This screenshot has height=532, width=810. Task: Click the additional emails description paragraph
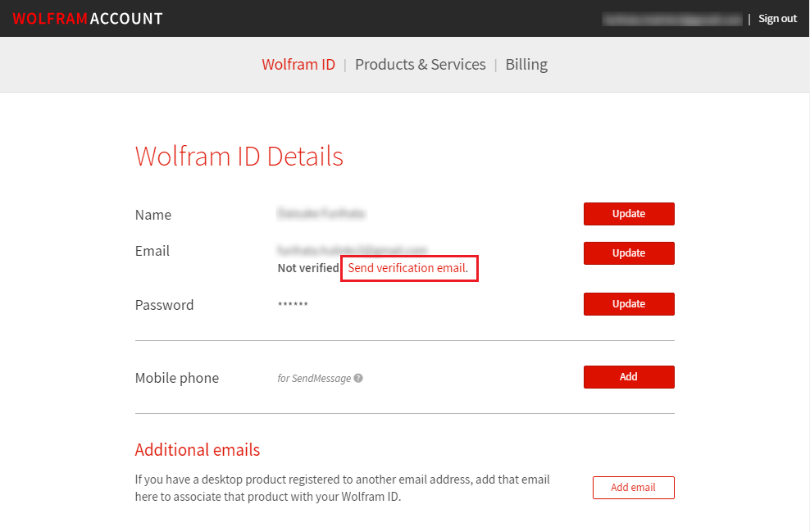point(343,488)
